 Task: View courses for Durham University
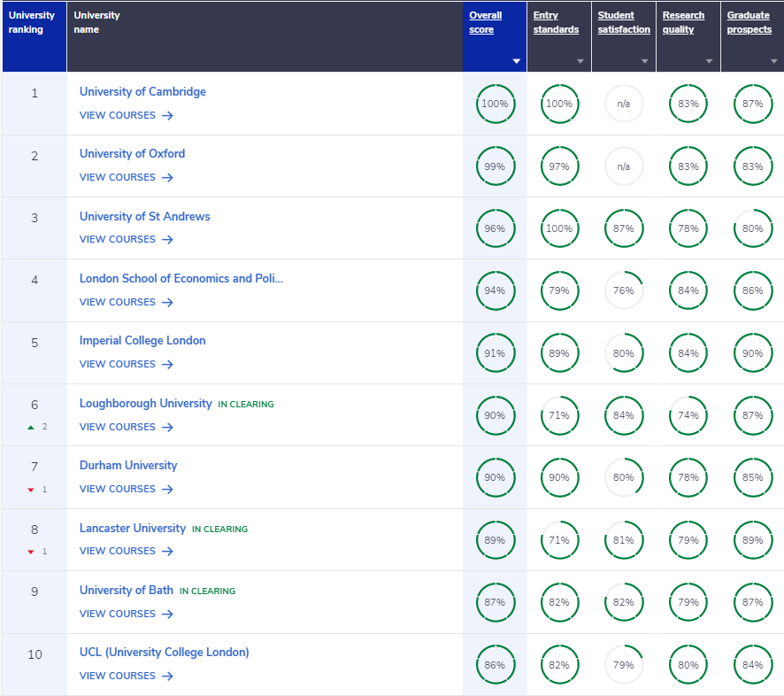[x=126, y=489]
